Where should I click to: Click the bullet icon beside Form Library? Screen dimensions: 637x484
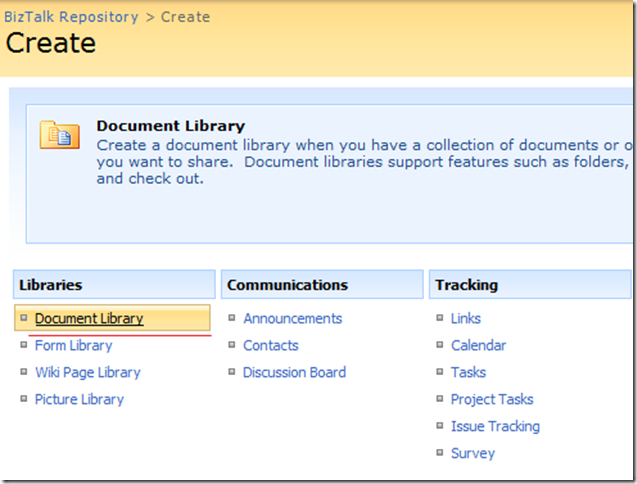pyautogui.click(x=25, y=346)
